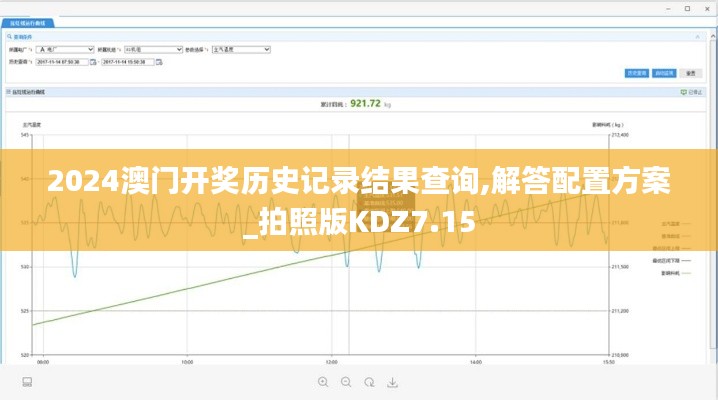718x400 pixels.
Task: Click the 主汽温度 left axis title
Action: (32, 124)
